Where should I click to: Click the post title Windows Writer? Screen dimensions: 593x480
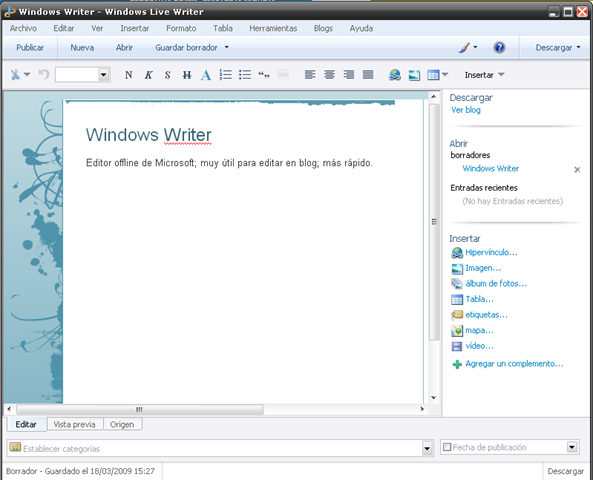point(149,135)
